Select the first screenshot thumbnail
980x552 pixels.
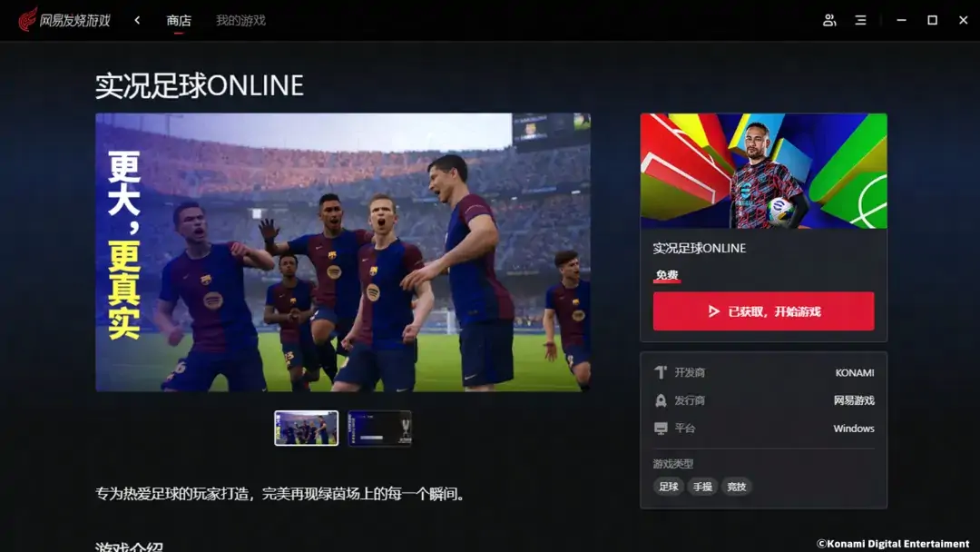click(x=307, y=429)
